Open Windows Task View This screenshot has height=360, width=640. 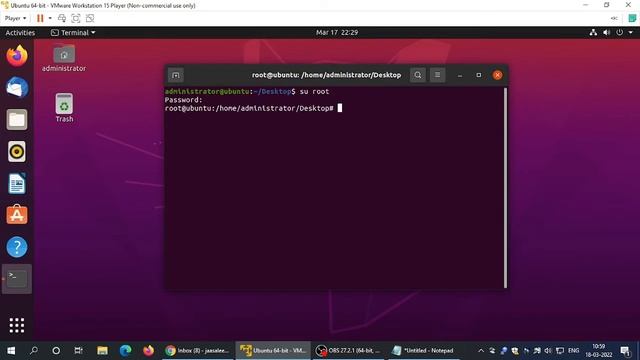(x=78, y=350)
